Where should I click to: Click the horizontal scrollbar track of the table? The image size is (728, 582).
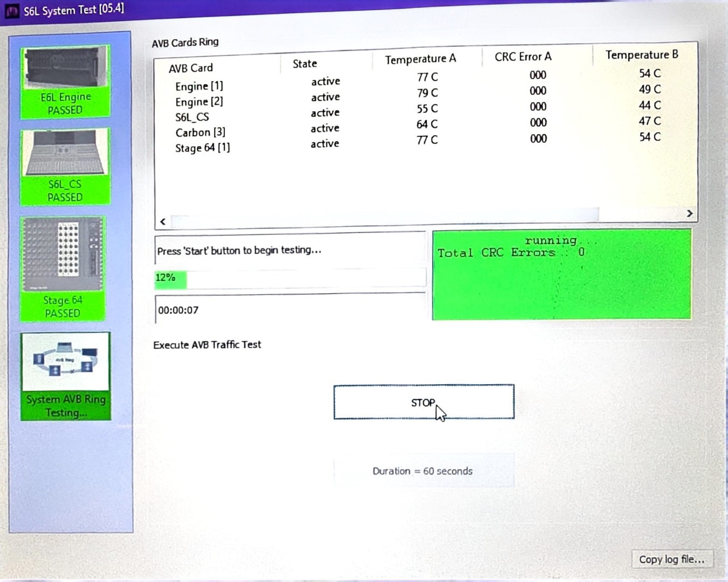pos(384,217)
